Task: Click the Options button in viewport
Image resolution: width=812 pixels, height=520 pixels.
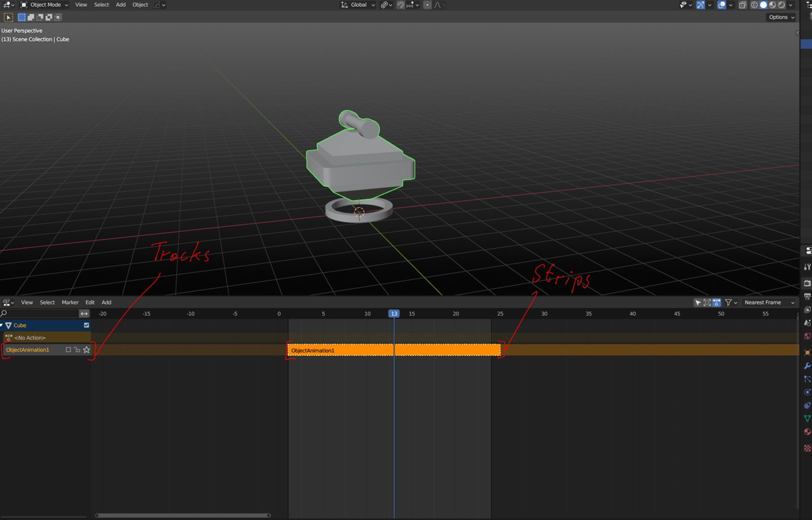Action: (x=781, y=17)
